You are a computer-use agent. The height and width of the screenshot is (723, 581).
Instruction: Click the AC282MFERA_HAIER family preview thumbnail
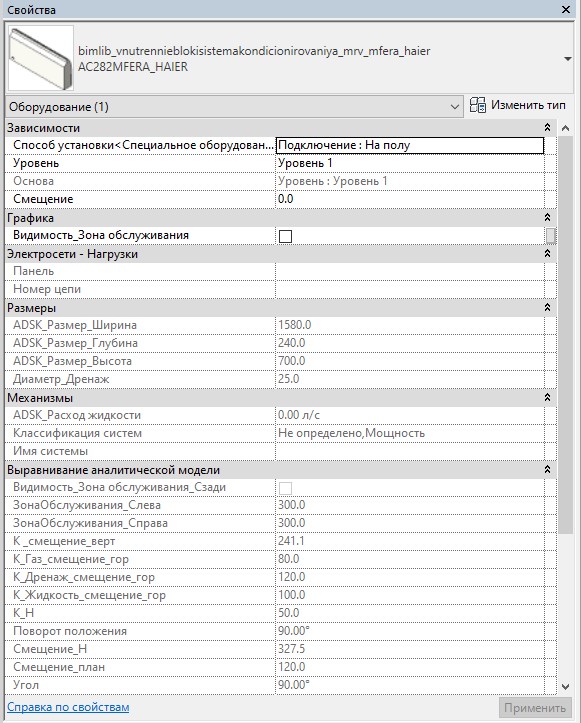click(41, 58)
